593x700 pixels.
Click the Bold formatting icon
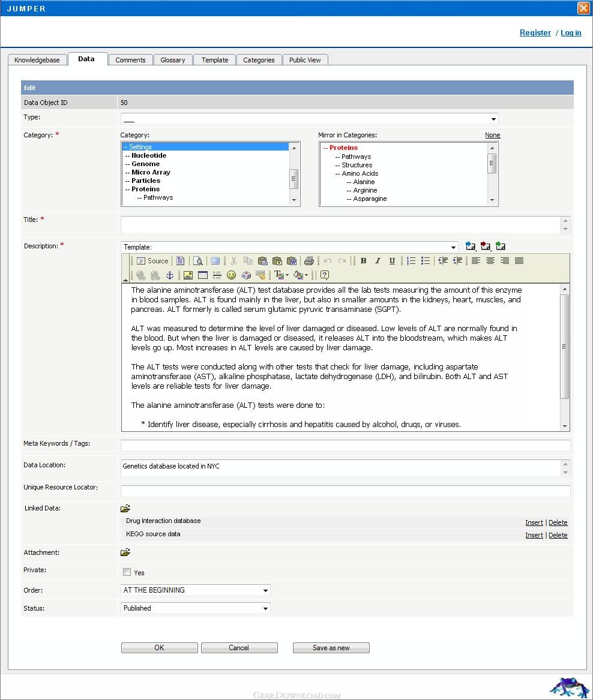pyautogui.click(x=363, y=261)
